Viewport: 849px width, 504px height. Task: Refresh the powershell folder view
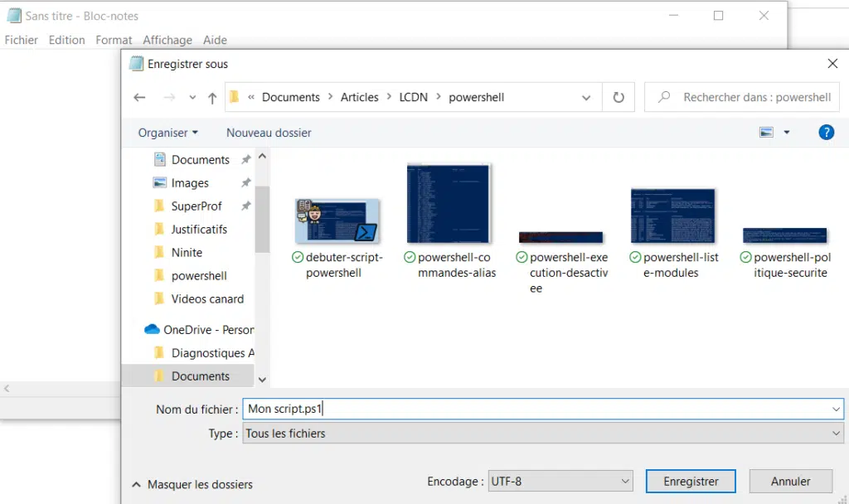619,98
